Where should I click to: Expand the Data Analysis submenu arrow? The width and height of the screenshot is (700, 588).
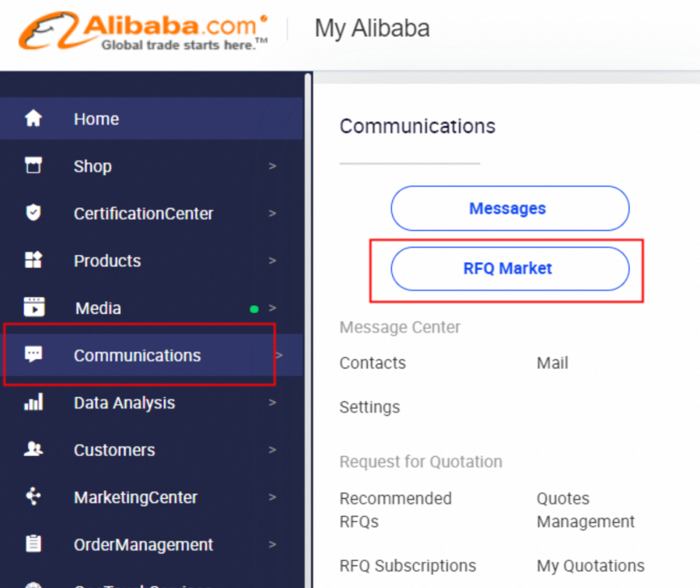tap(273, 402)
